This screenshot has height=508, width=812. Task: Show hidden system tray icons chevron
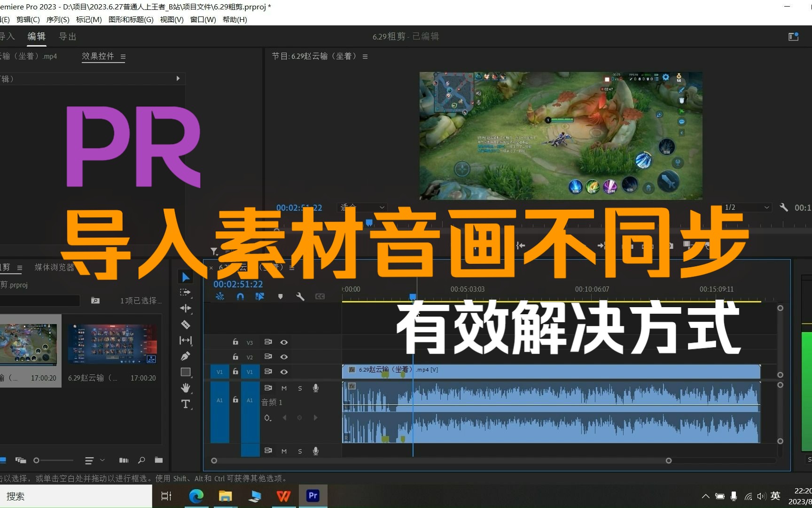[706, 496]
